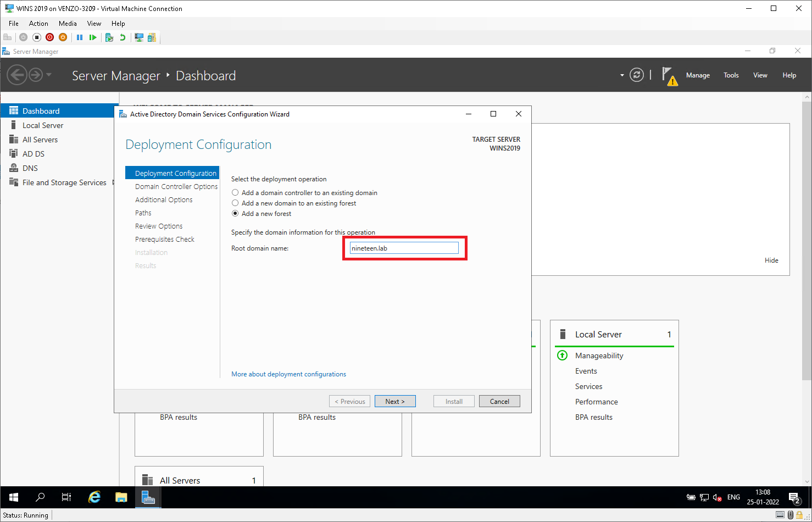Click the Share resources toolbar icon
Viewport: 812px width, 522px height.
click(152, 37)
